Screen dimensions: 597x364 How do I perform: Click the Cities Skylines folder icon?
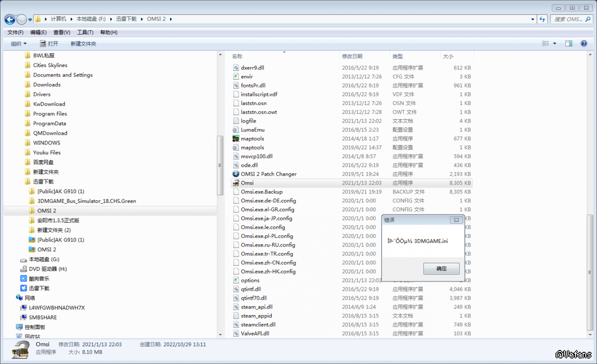pos(27,65)
